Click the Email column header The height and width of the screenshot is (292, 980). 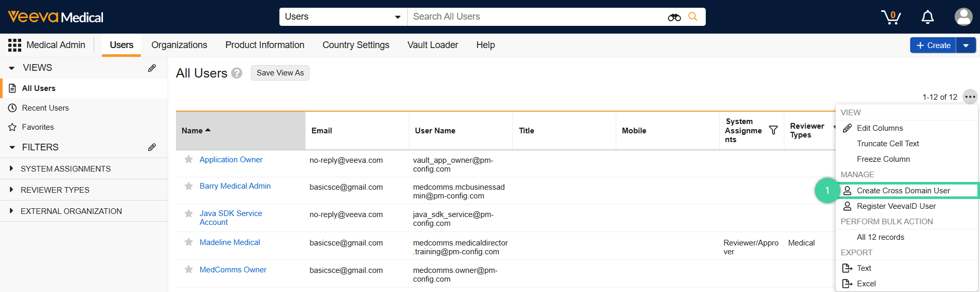click(357, 131)
